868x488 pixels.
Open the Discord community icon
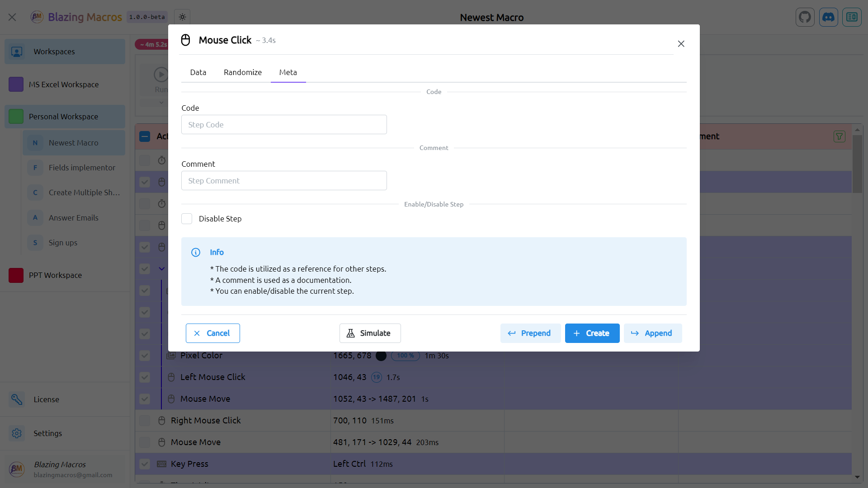coord(828,17)
